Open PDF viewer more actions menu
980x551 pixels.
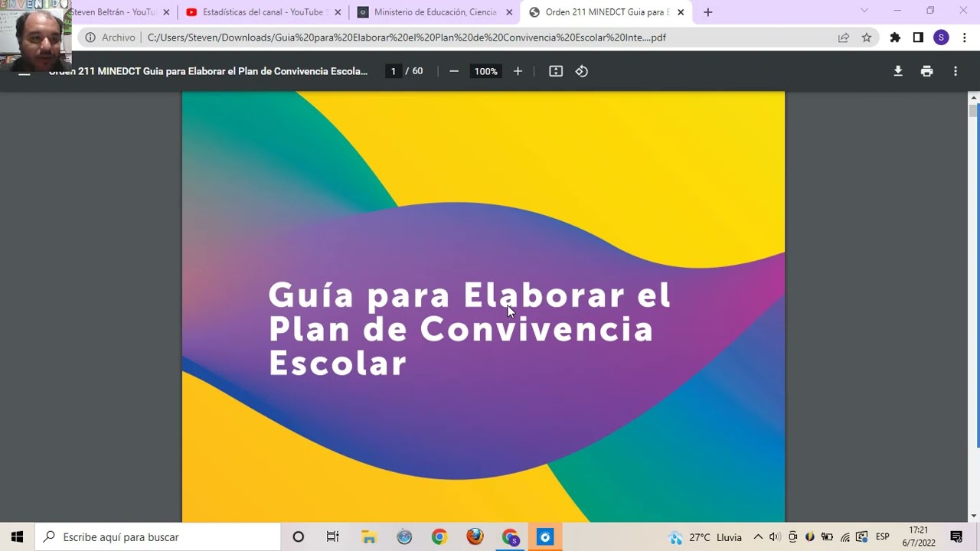pyautogui.click(x=955, y=71)
